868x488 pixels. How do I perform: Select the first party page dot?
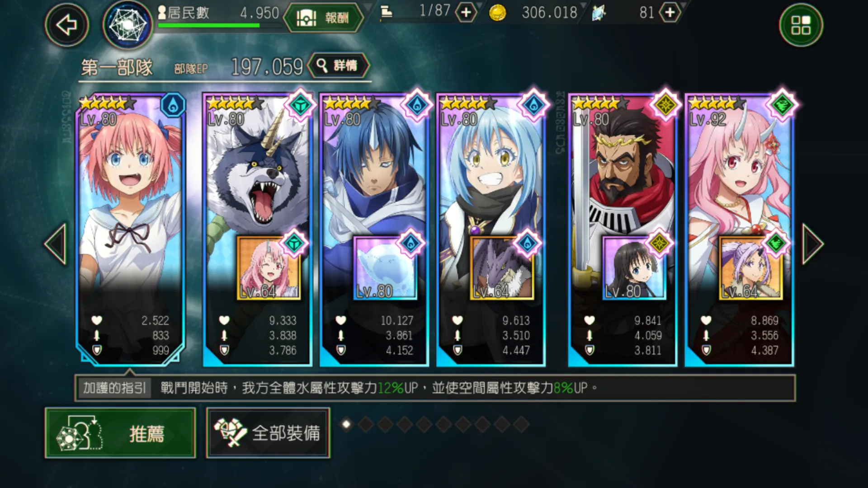pos(346,424)
